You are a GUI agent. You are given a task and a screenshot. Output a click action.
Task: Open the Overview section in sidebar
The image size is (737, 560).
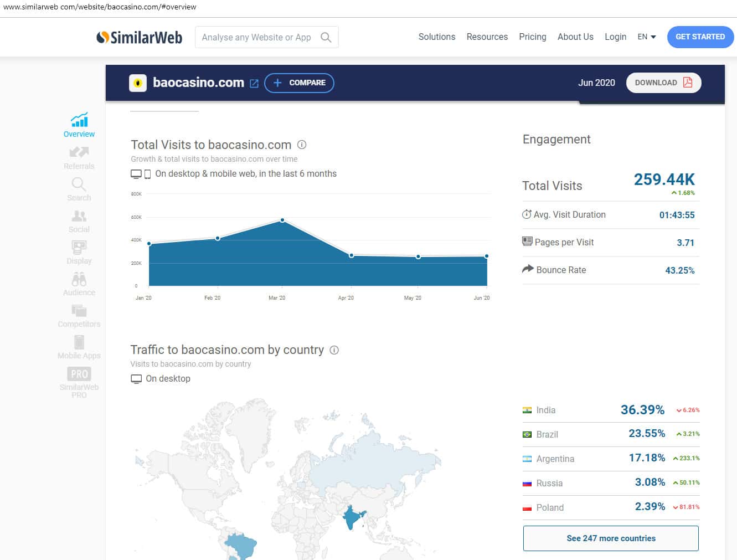(79, 126)
